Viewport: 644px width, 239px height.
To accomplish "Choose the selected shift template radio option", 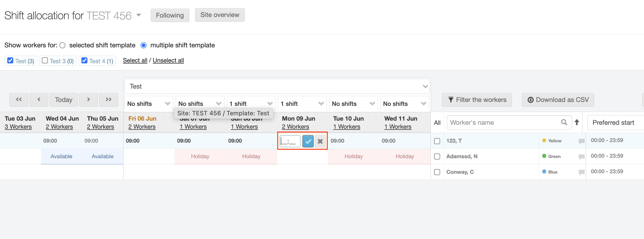I will click(63, 45).
